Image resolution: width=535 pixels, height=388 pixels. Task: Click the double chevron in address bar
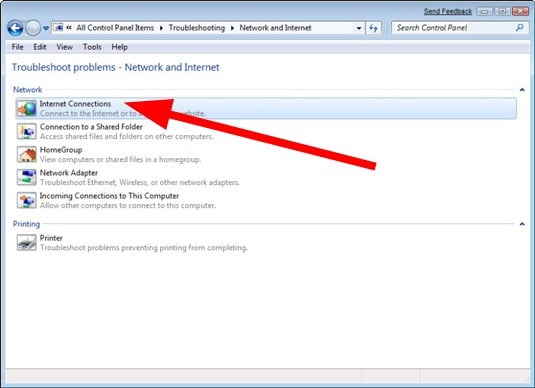click(69, 28)
